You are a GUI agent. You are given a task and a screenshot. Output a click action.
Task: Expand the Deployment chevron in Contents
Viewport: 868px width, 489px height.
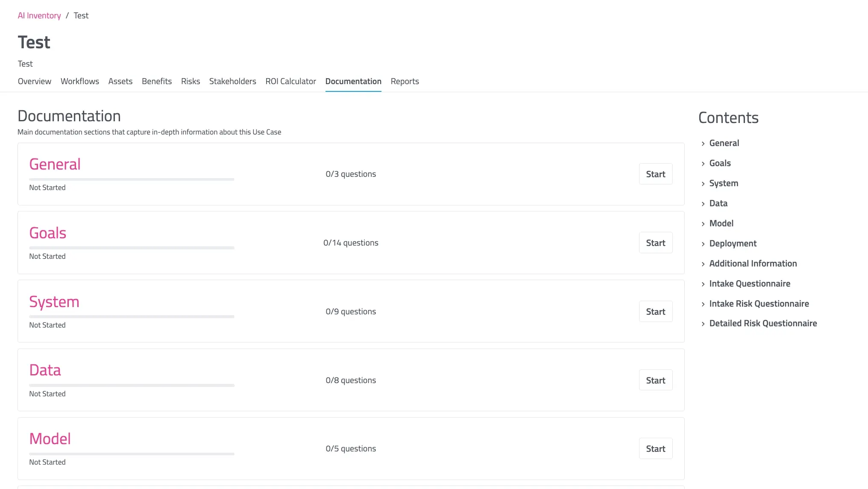click(x=703, y=244)
